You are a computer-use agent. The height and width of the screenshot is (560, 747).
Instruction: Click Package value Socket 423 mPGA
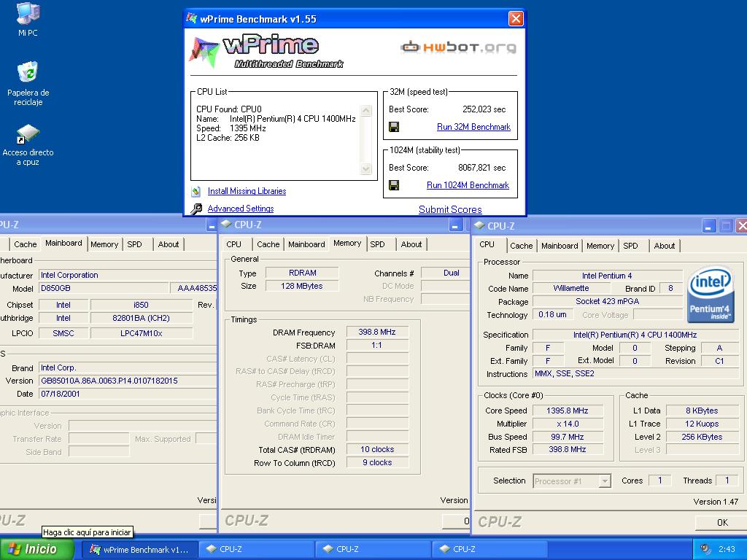(x=608, y=301)
